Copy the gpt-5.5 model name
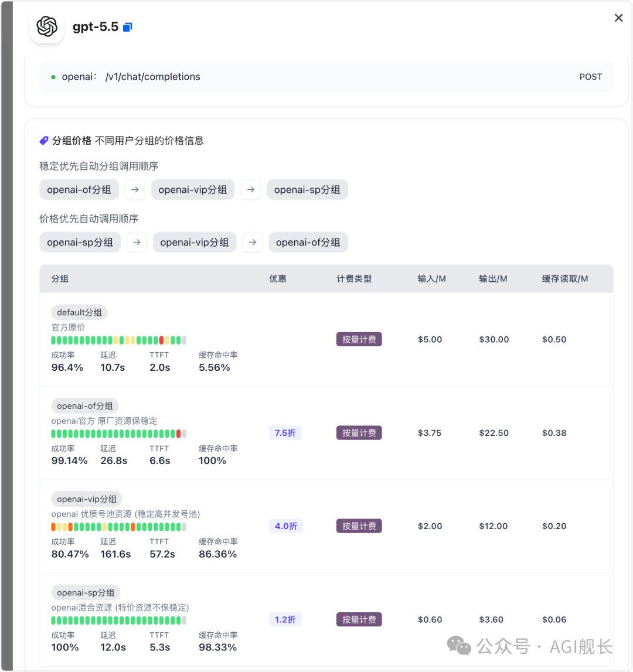Viewport: 633px width, 672px height. pos(127,28)
